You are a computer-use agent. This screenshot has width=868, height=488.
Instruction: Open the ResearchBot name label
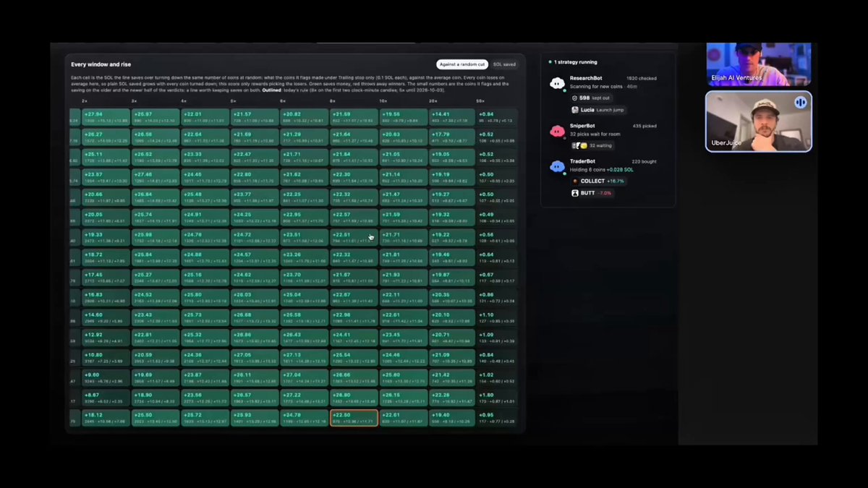point(586,77)
